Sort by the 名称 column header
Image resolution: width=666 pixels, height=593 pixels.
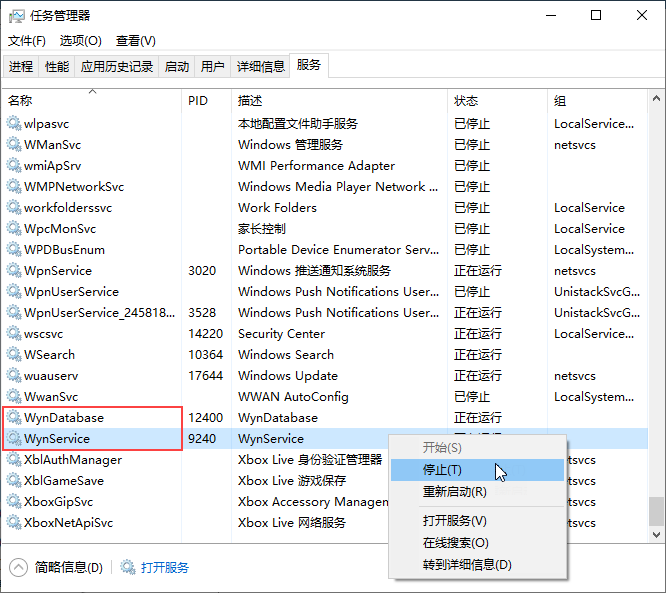[92, 101]
